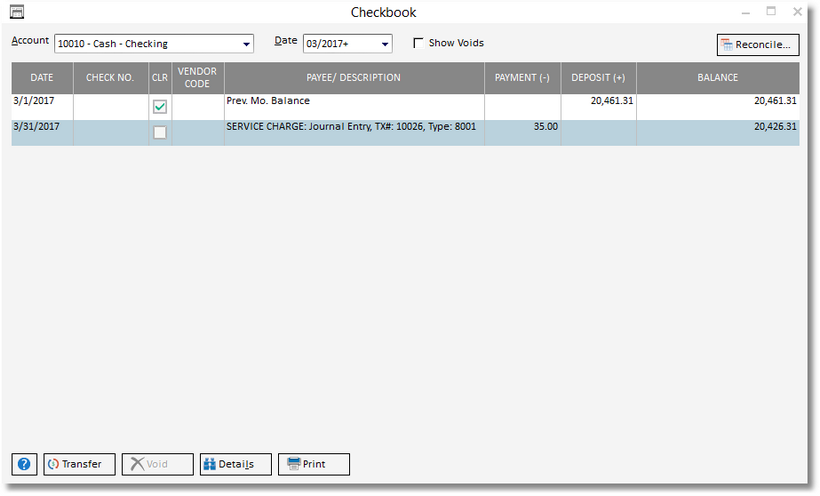The height and width of the screenshot is (496, 820).
Task: Click the PAYMENT (-) column header
Action: pyautogui.click(x=522, y=78)
